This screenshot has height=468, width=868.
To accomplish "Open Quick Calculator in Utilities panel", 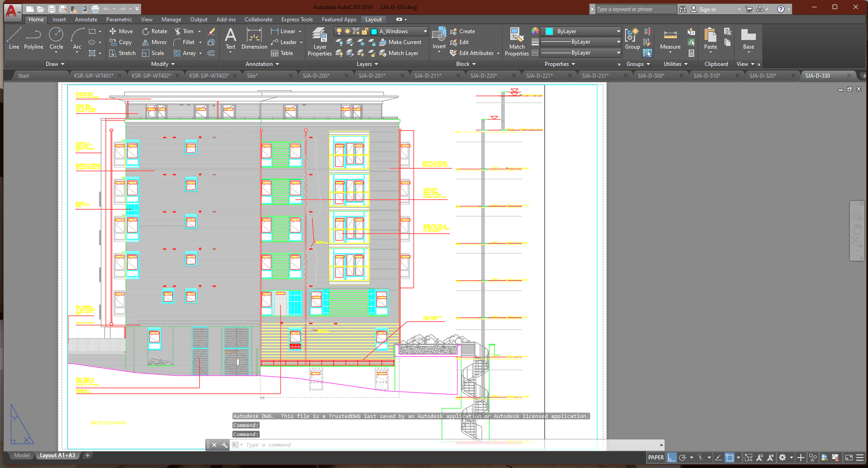I will tap(691, 53).
